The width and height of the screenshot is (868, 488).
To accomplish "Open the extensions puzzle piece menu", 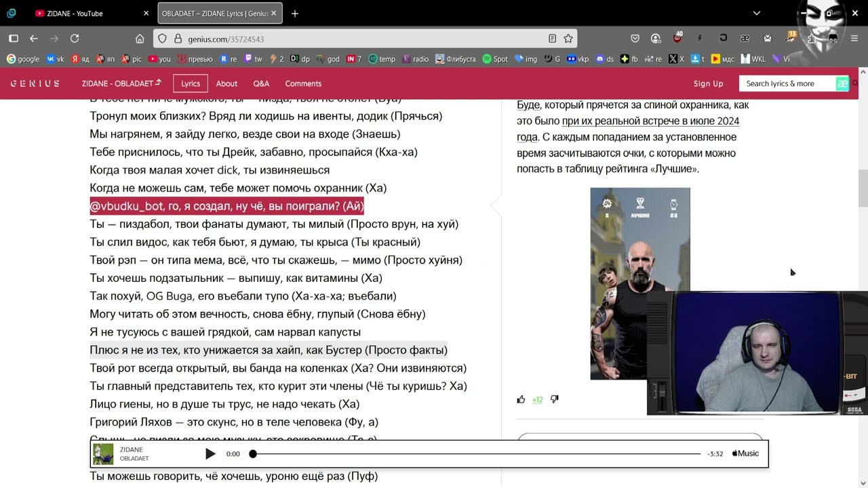I will tap(812, 39).
